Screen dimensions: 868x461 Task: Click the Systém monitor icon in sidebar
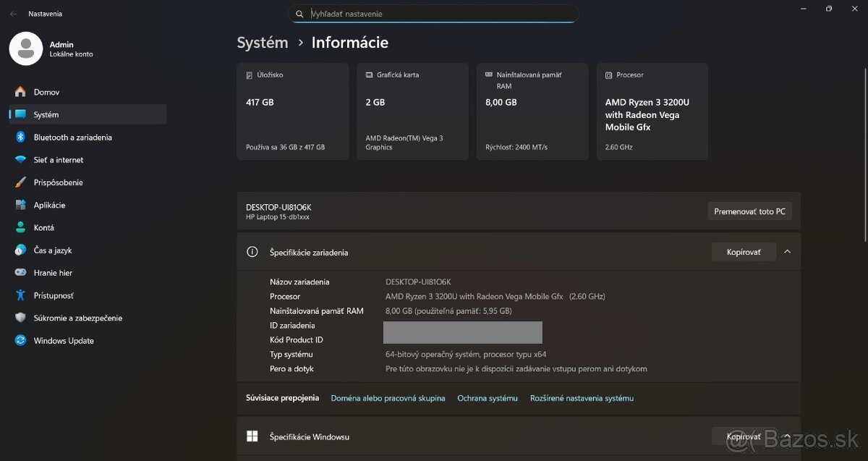pyautogui.click(x=20, y=114)
